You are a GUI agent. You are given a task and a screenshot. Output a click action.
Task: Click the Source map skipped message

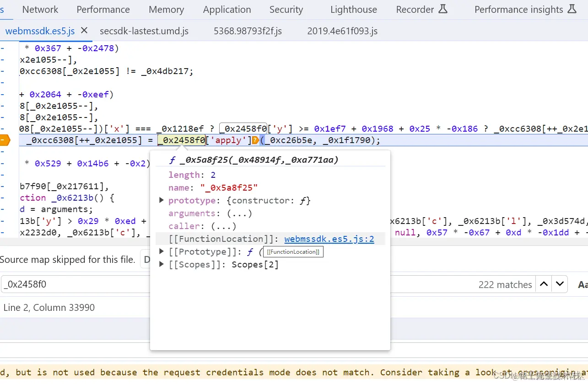pyautogui.click(x=68, y=260)
